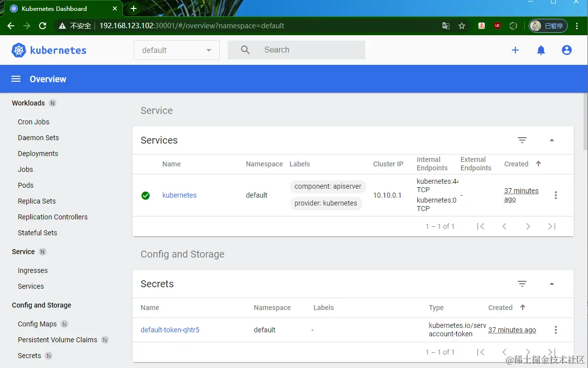
Task: Click the component: apiserver label chip
Action: pyautogui.click(x=328, y=186)
